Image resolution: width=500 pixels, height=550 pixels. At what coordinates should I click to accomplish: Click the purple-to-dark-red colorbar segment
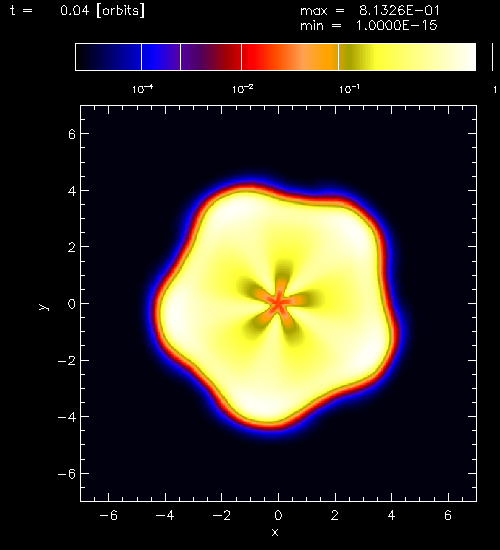pyautogui.click(x=211, y=57)
